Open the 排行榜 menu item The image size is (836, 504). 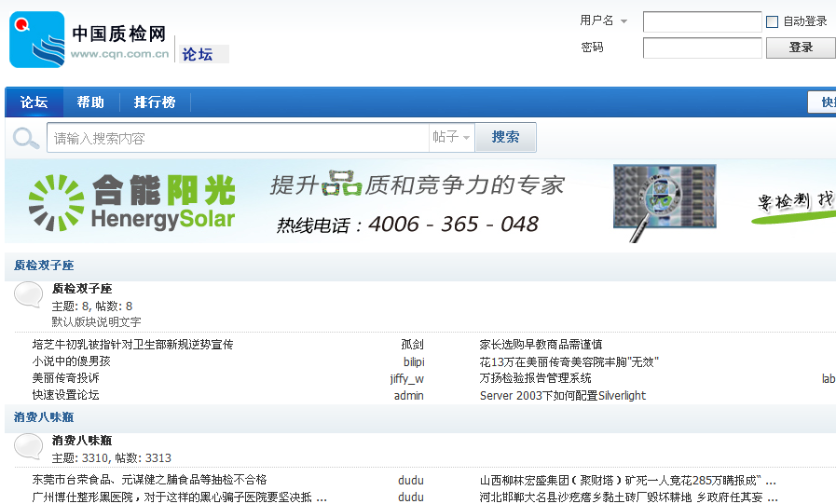[x=154, y=102]
